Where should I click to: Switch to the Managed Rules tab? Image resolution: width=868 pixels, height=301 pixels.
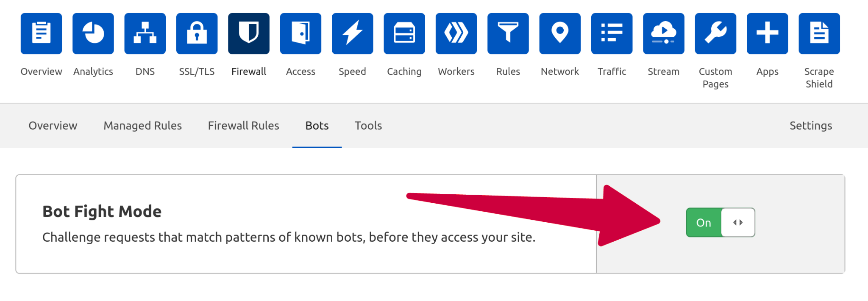[x=142, y=126]
